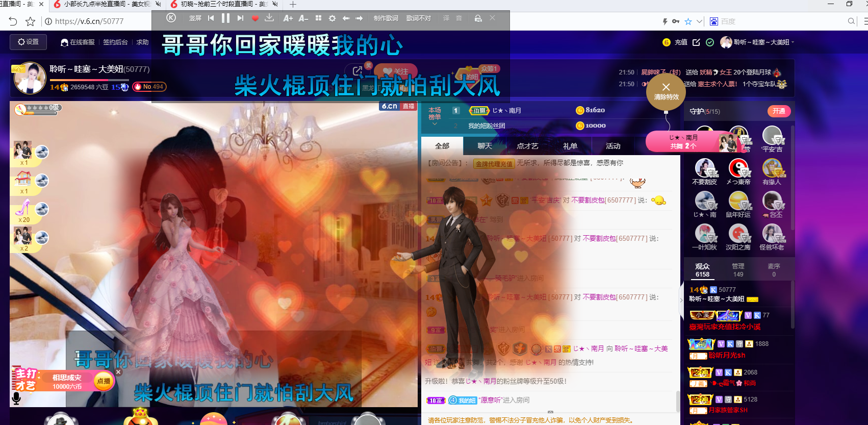Select the 管理 149 tab

click(738, 270)
